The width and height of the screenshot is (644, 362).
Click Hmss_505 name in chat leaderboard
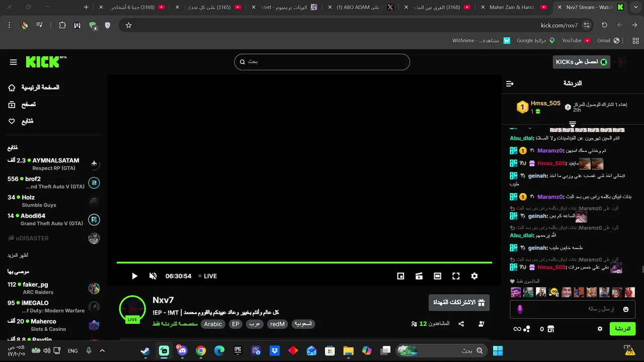[x=545, y=103]
